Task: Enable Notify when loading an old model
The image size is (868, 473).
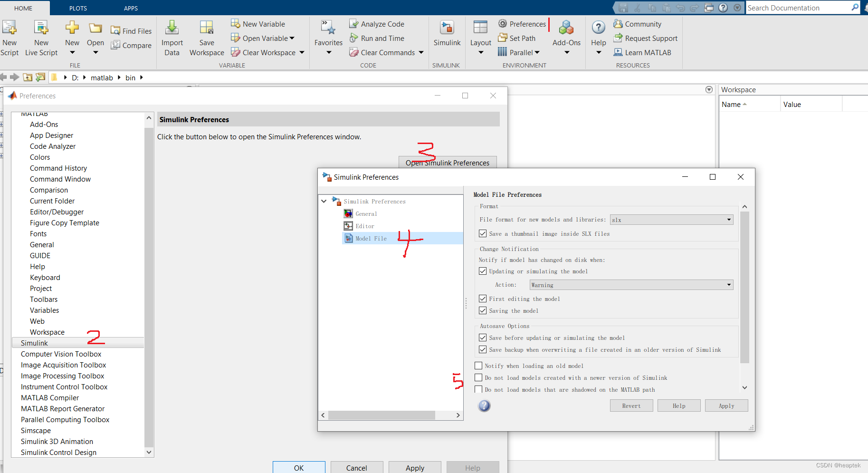Action: click(478, 366)
